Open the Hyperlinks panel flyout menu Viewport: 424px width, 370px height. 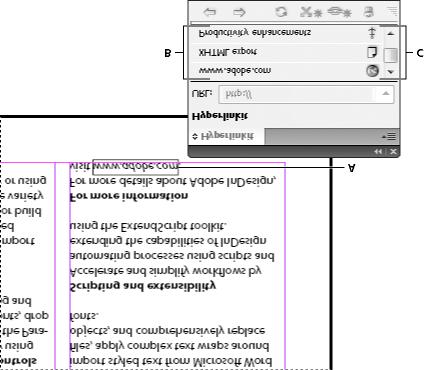click(389, 136)
